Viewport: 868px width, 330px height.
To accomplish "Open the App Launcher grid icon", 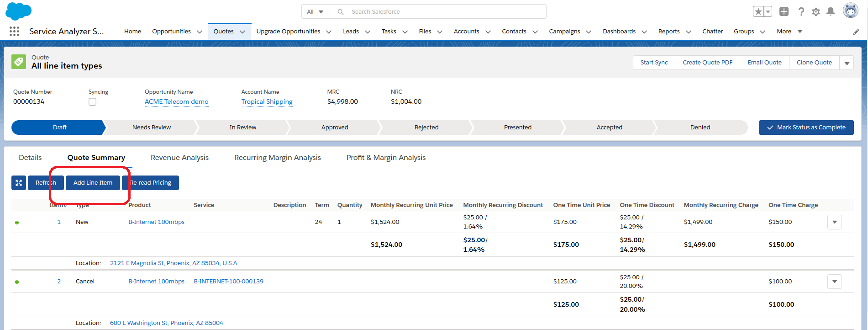I will pyautogui.click(x=14, y=31).
